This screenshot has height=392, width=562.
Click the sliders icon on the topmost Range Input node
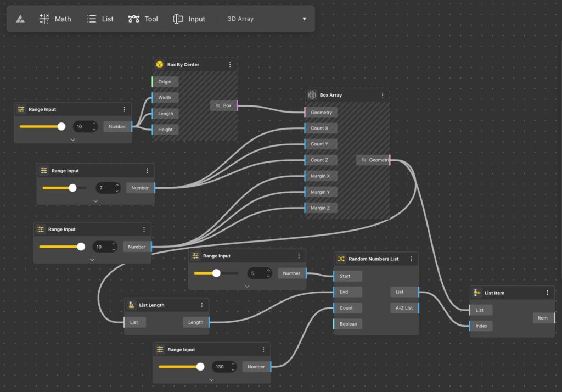22,109
